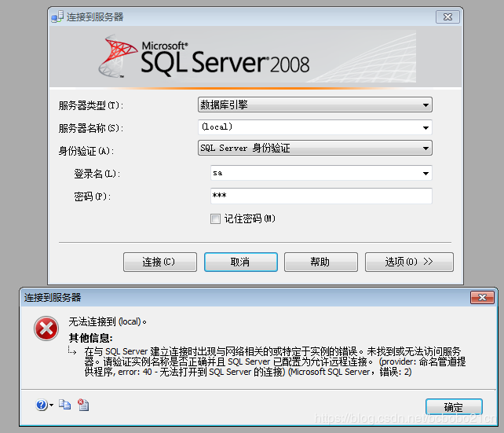This screenshot has height=433, width=504.
Task: Close the error message dialog
Action: point(482,298)
